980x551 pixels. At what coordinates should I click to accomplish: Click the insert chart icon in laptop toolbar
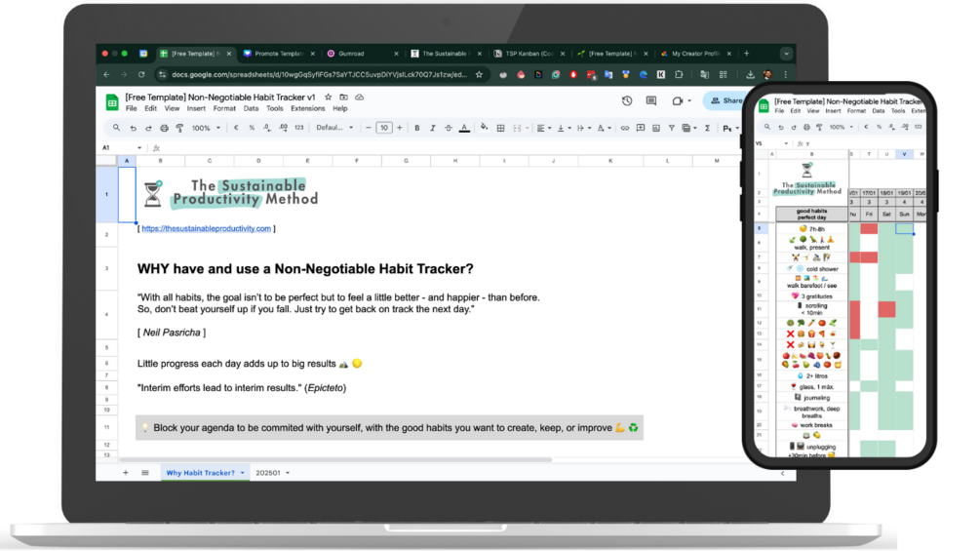point(655,128)
